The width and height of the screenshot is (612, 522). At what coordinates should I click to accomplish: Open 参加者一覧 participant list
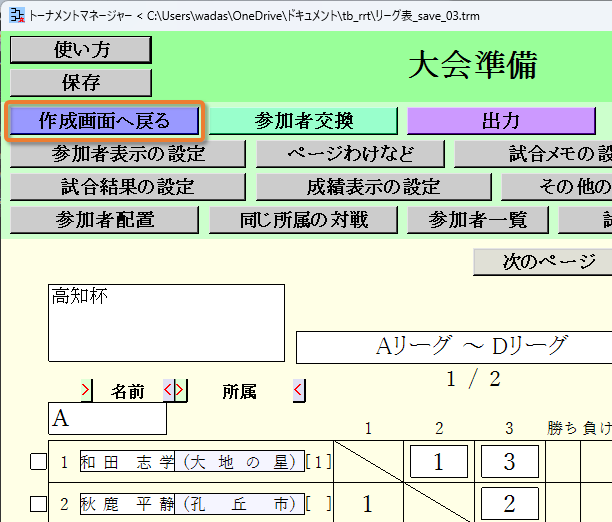pyautogui.click(x=478, y=220)
